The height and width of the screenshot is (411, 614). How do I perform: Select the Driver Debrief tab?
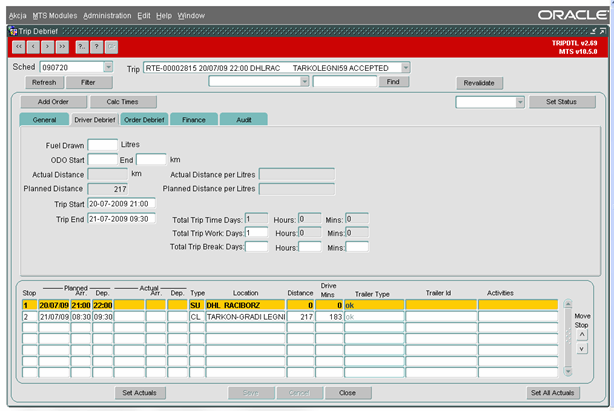tap(95, 120)
